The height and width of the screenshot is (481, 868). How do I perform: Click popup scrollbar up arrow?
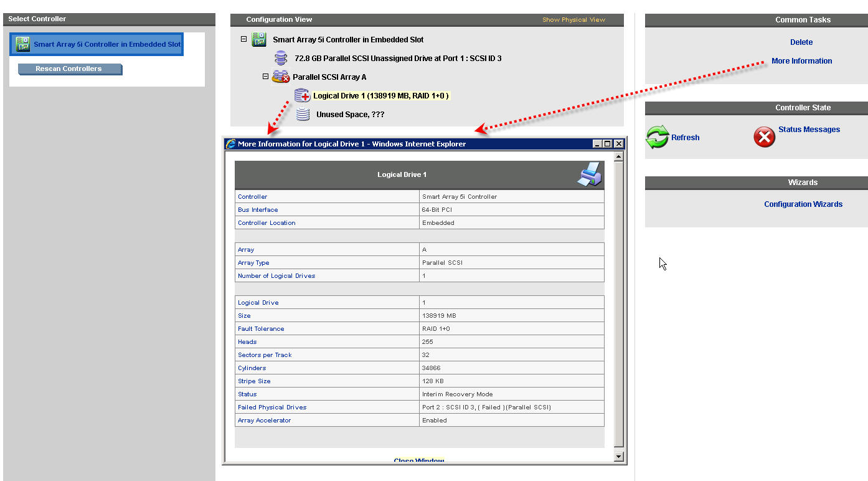(618, 156)
